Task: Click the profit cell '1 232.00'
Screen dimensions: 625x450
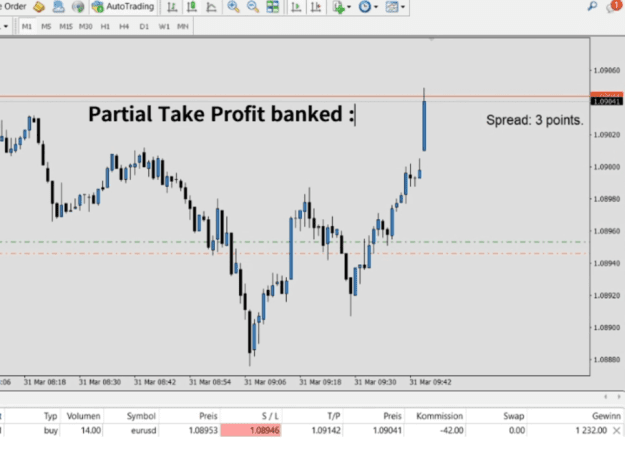Action: click(591, 430)
